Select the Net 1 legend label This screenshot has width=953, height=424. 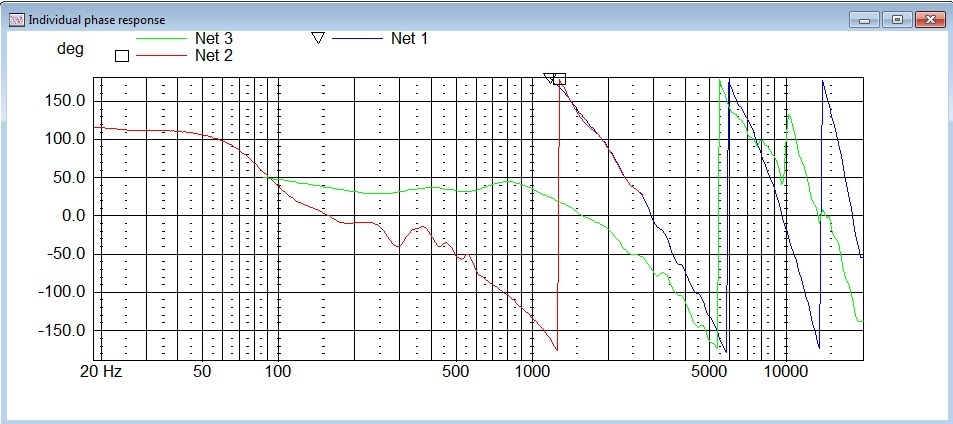[x=409, y=39]
